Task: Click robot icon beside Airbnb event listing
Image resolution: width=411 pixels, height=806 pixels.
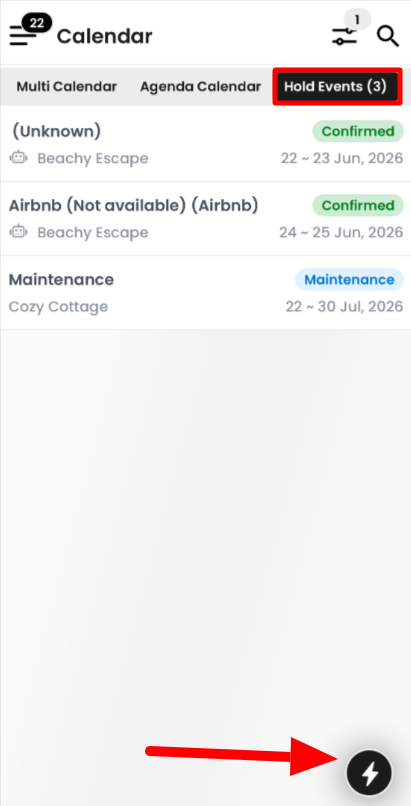Action: click(18, 232)
